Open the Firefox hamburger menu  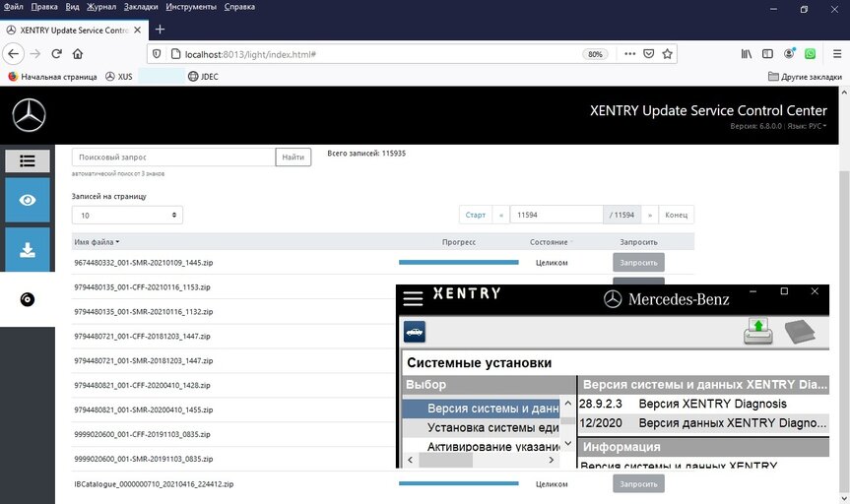(837, 54)
